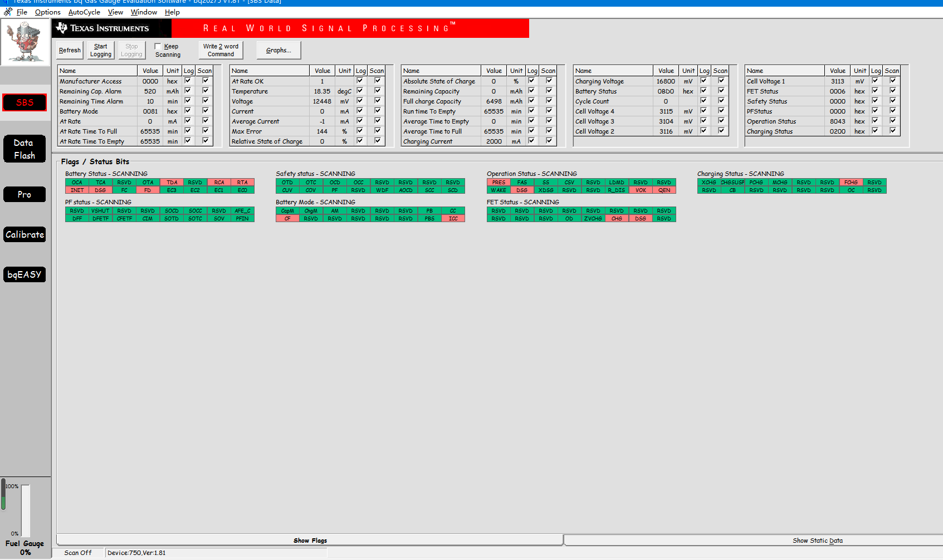Click the green ZVCHG flag bit

click(593, 219)
